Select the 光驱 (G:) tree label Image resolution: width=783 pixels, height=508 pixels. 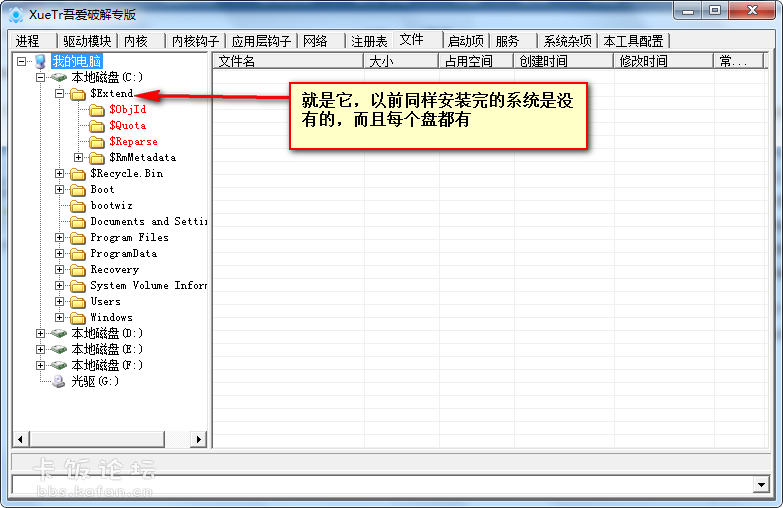(95, 382)
